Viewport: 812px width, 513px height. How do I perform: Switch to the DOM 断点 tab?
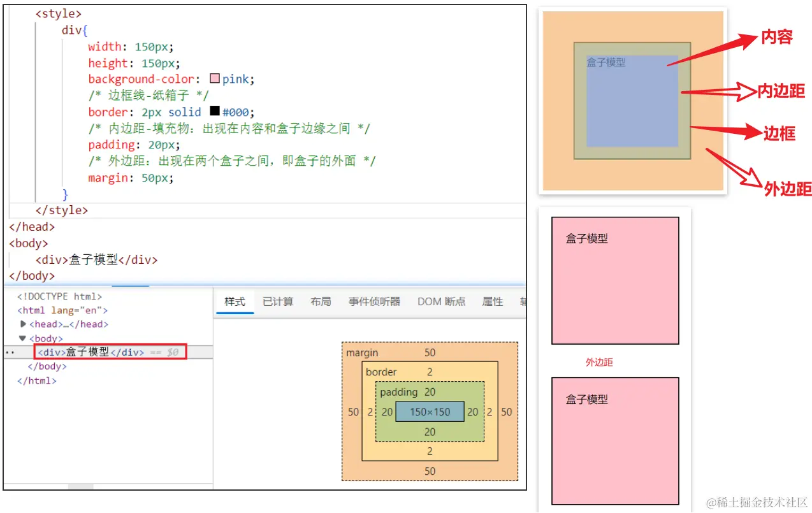(441, 301)
